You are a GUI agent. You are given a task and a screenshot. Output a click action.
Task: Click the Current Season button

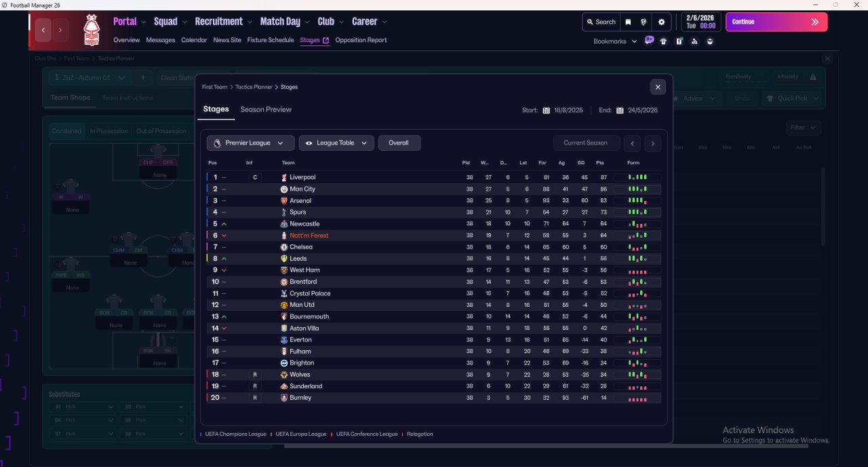point(587,143)
